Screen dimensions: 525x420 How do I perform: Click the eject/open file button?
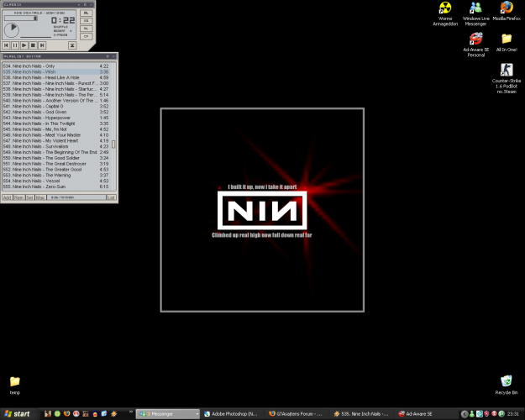(x=71, y=45)
